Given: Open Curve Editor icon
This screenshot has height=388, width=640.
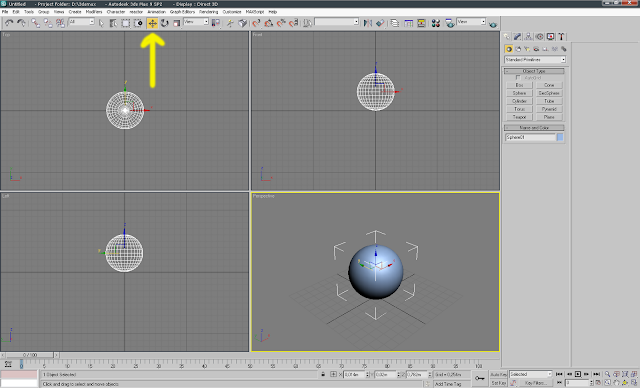Looking at the screenshot, I should point(409,23).
